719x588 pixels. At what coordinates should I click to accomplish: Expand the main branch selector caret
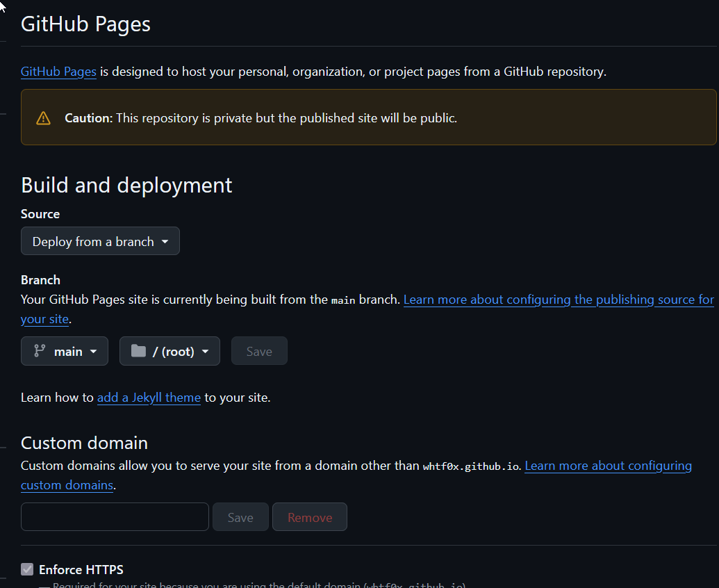tap(94, 352)
